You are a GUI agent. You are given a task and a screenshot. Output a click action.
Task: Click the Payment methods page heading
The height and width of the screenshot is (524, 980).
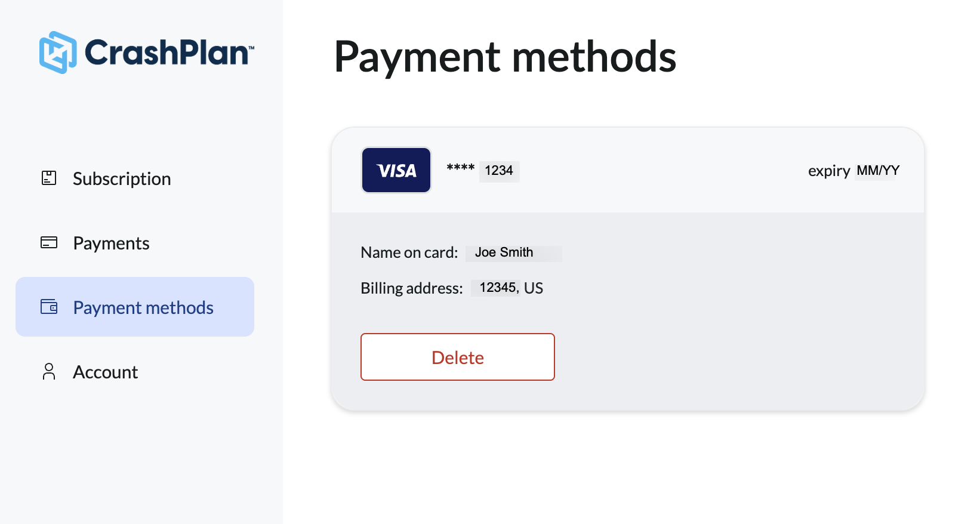506,57
